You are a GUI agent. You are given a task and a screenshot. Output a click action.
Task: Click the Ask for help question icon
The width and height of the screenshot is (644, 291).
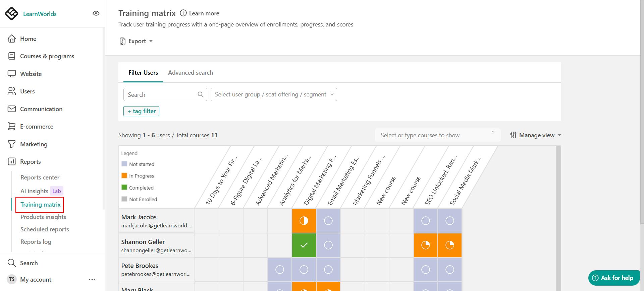point(595,278)
